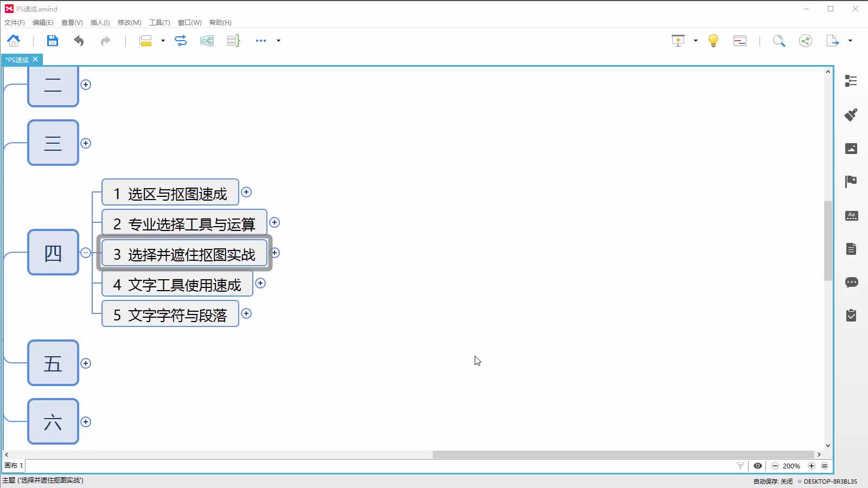868x488 pixels.
Task: Collapse the 四 topic node
Action: point(86,253)
